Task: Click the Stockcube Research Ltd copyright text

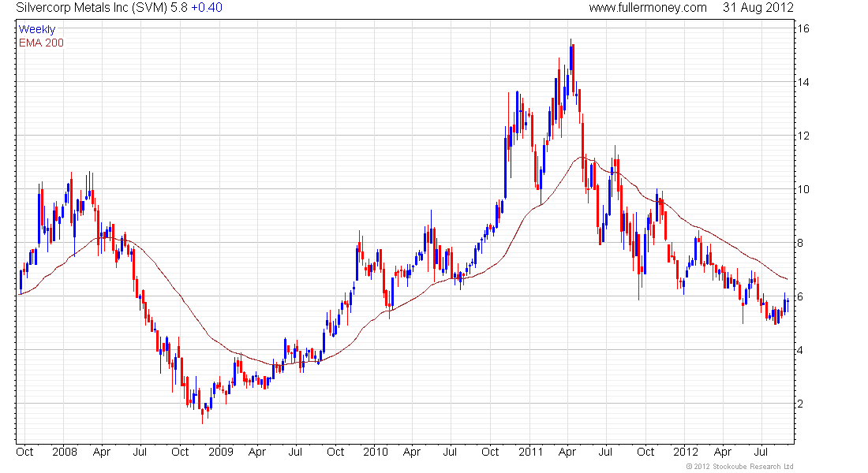Action: tap(739, 467)
